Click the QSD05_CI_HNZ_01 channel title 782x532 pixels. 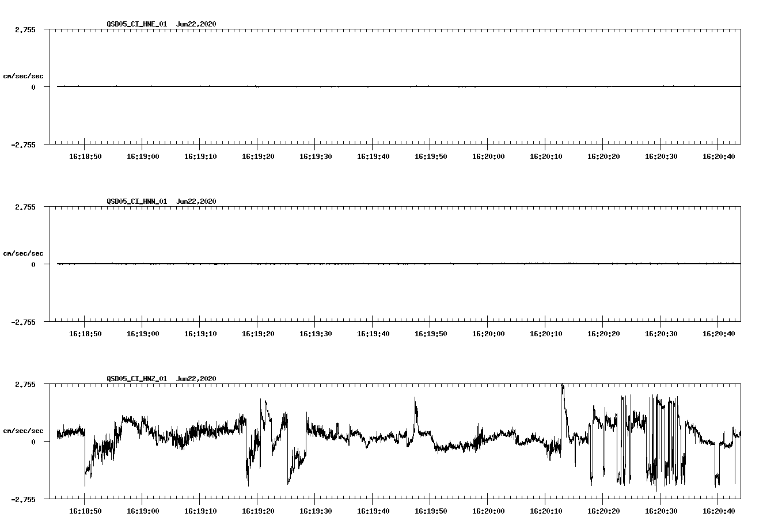point(137,378)
